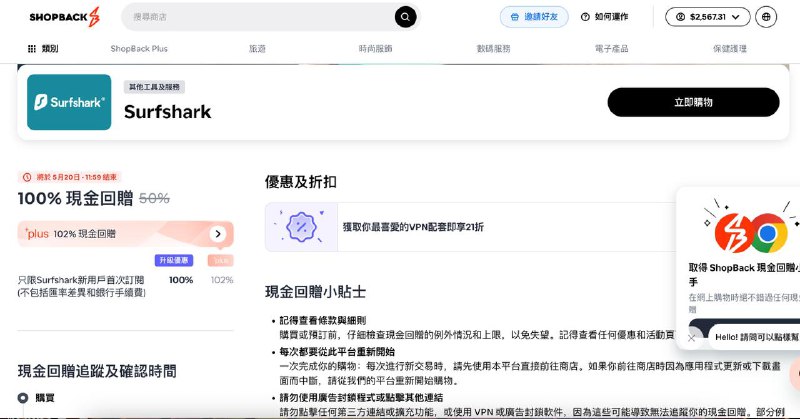This screenshot has height=419, width=800.
Task: Click the ShopBack and Chrome extension icons
Action: [750, 233]
